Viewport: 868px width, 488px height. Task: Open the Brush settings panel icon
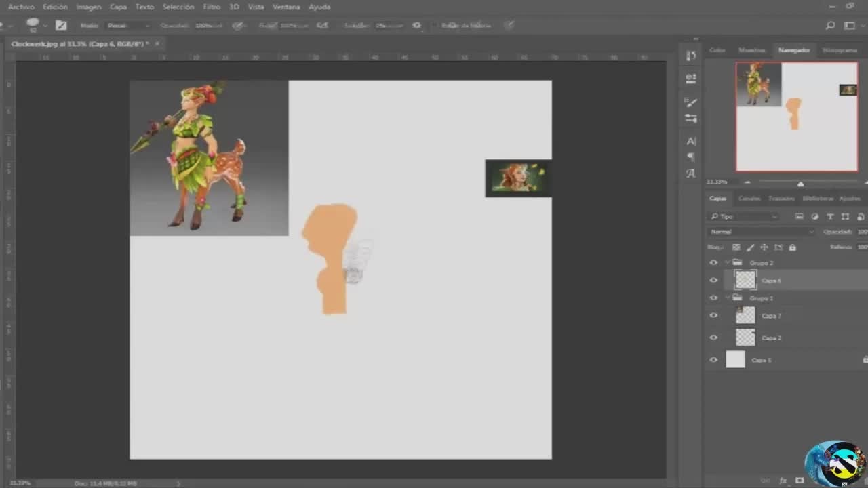[691, 102]
